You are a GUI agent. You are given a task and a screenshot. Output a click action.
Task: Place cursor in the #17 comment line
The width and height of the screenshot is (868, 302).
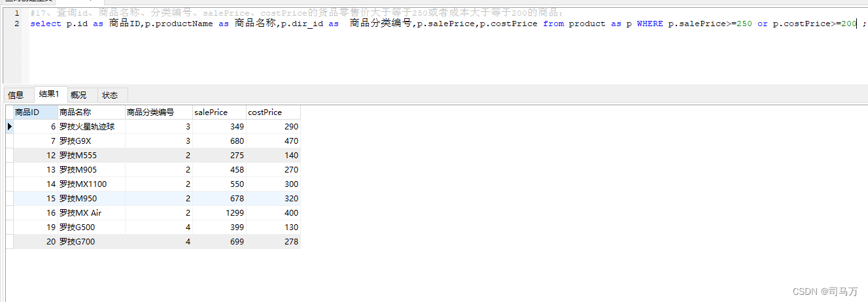point(296,13)
